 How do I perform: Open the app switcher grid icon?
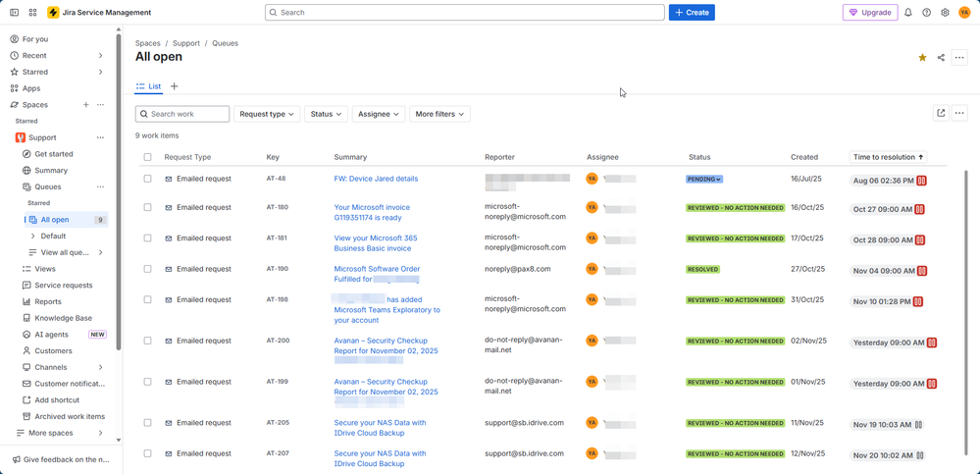click(x=33, y=13)
